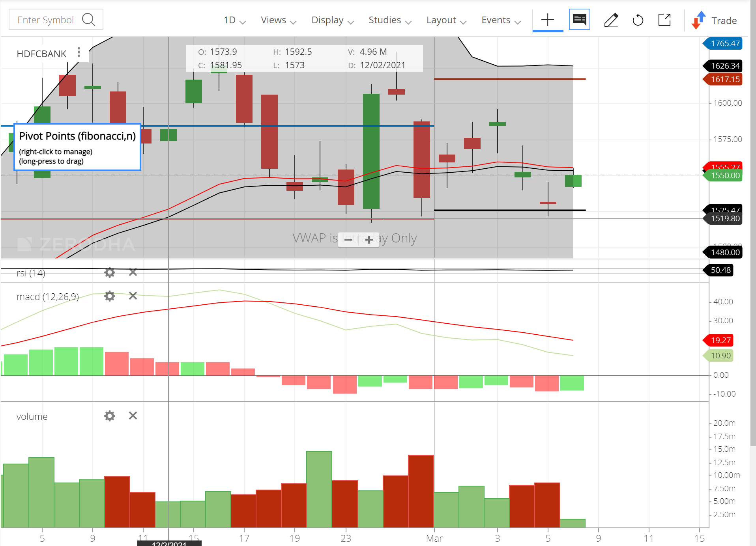Click the 1765.47 blue price label
Image resolution: width=756 pixels, height=546 pixels.
pos(723,43)
